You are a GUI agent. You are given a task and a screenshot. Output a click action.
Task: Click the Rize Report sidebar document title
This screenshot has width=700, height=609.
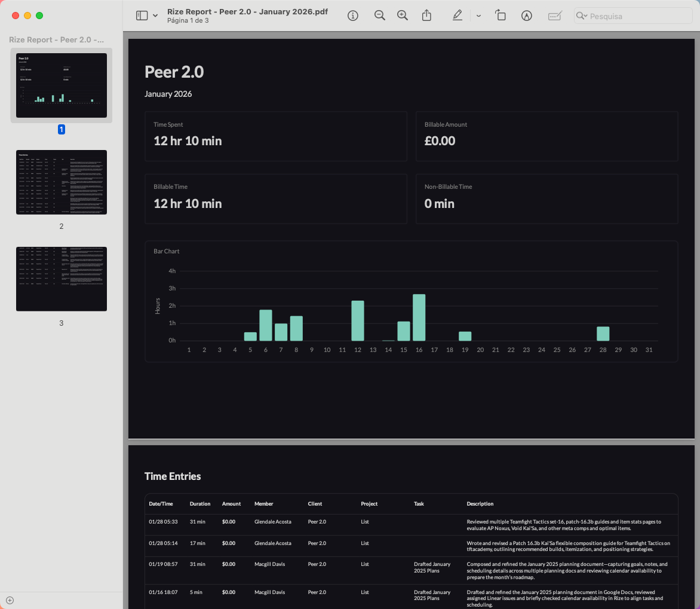coord(57,39)
